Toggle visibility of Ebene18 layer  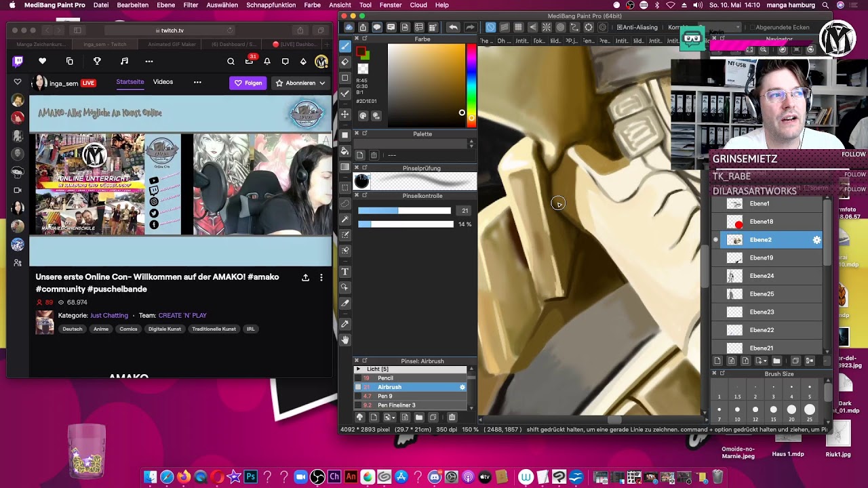[x=716, y=222]
